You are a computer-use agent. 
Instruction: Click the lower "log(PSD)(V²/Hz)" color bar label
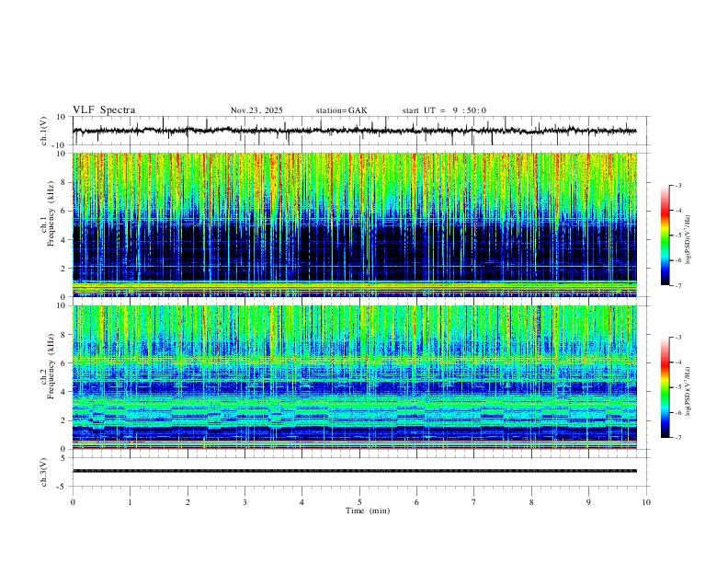(x=688, y=391)
